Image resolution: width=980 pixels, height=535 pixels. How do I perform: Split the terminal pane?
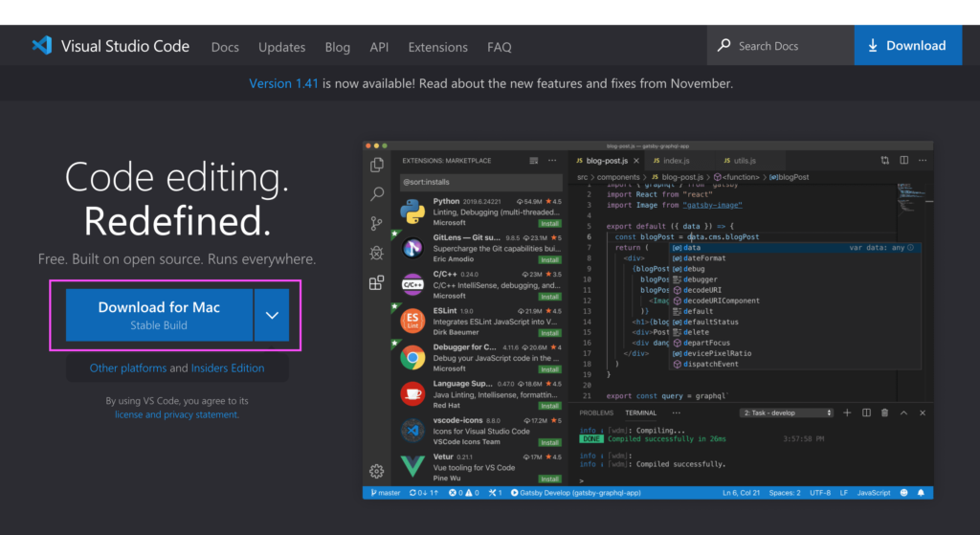coord(866,412)
